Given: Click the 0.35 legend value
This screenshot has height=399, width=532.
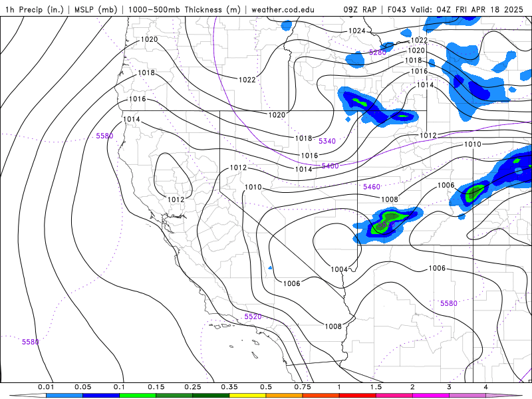Looking at the screenshot, I should (x=229, y=387).
